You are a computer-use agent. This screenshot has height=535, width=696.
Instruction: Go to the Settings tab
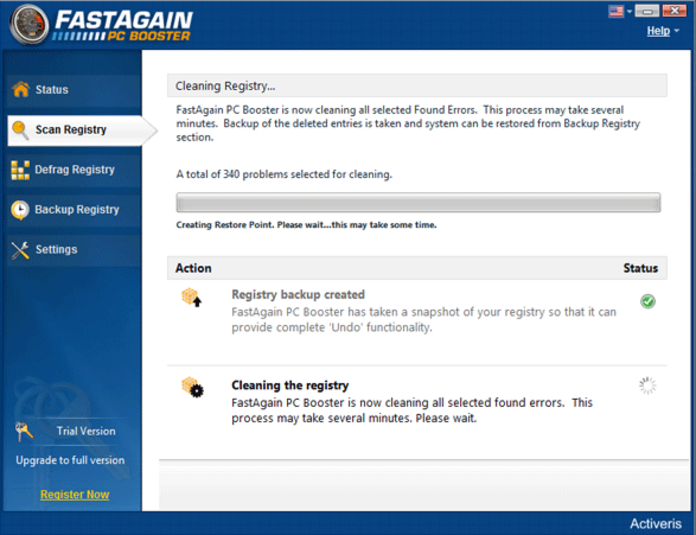[x=56, y=250]
